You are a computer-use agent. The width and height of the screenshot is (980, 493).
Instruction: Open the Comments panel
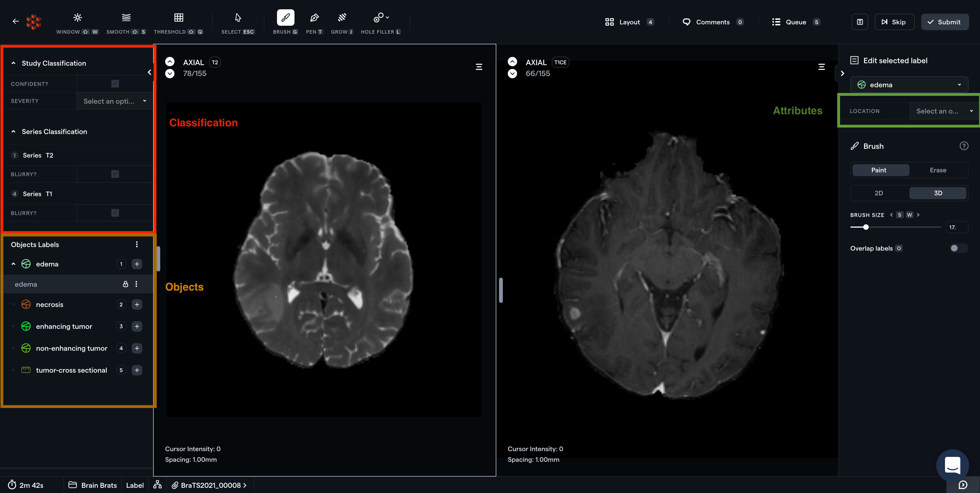coord(713,22)
